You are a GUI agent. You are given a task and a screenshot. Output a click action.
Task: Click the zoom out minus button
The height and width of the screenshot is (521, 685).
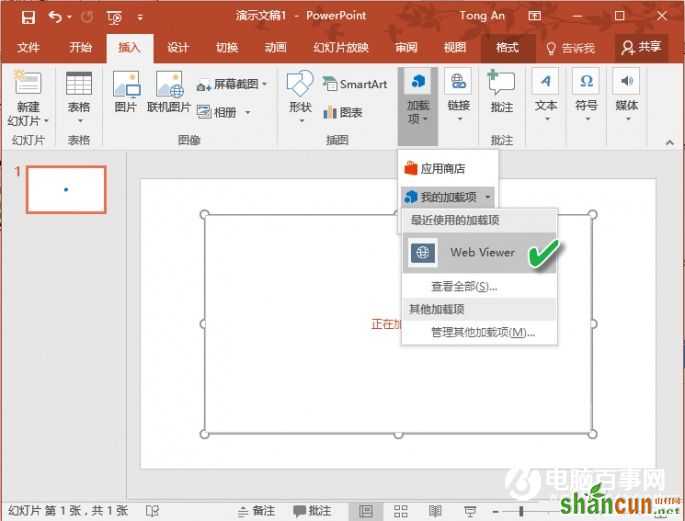(495, 511)
